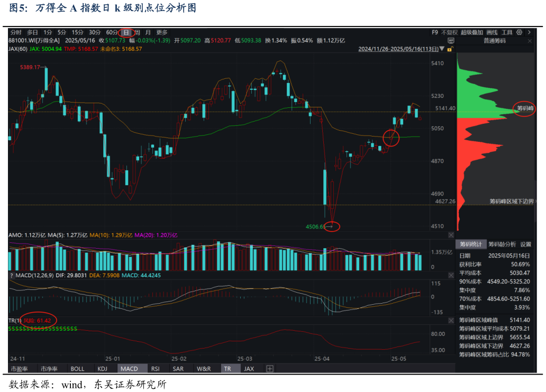Screen dimensions: 546x392
Task: Switch to the 筹码龄分析 tab
Action: tap(502, 244)
